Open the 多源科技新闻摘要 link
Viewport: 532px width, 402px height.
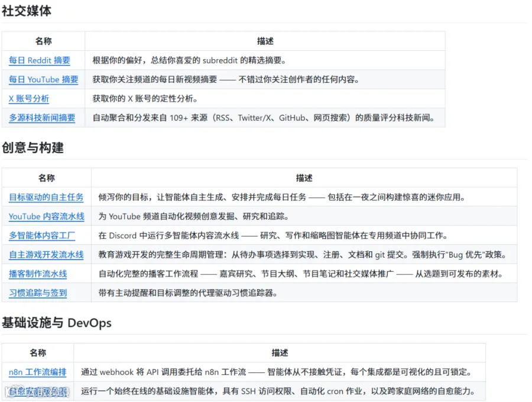coord(42,118)
